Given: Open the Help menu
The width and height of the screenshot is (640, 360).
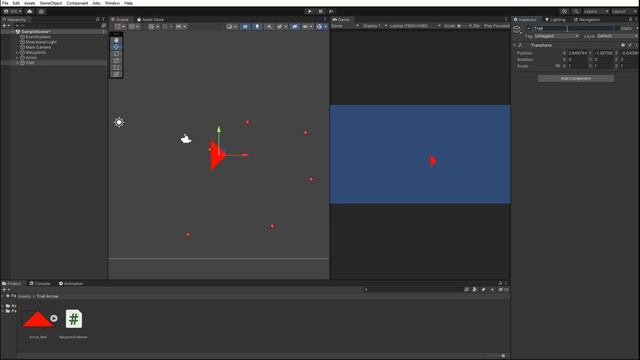Looking at the screenshot, I should coord(128,3).
